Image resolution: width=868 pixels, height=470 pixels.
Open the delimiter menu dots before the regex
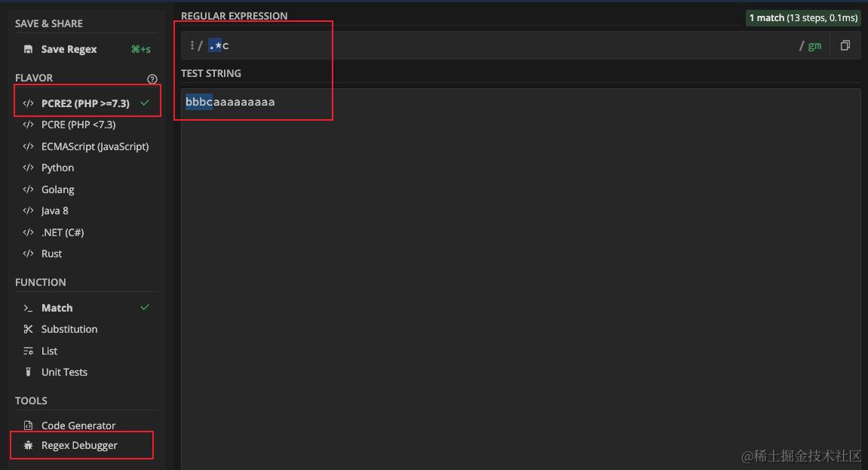click(x=192, y=45)
